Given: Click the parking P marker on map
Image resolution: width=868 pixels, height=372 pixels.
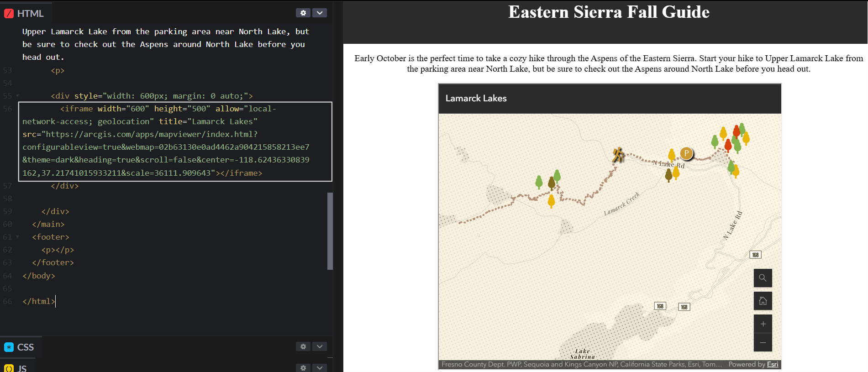Looking at the screenshot, I should pos(686,153).
